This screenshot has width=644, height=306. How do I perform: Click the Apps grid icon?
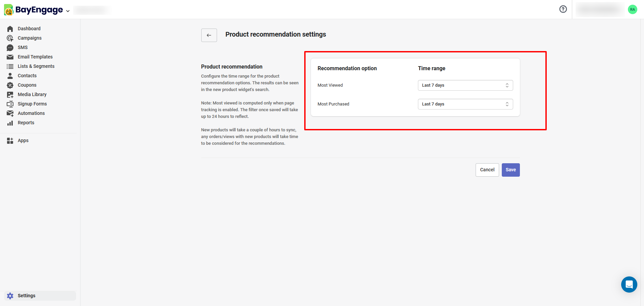click(x=10, y=141)
